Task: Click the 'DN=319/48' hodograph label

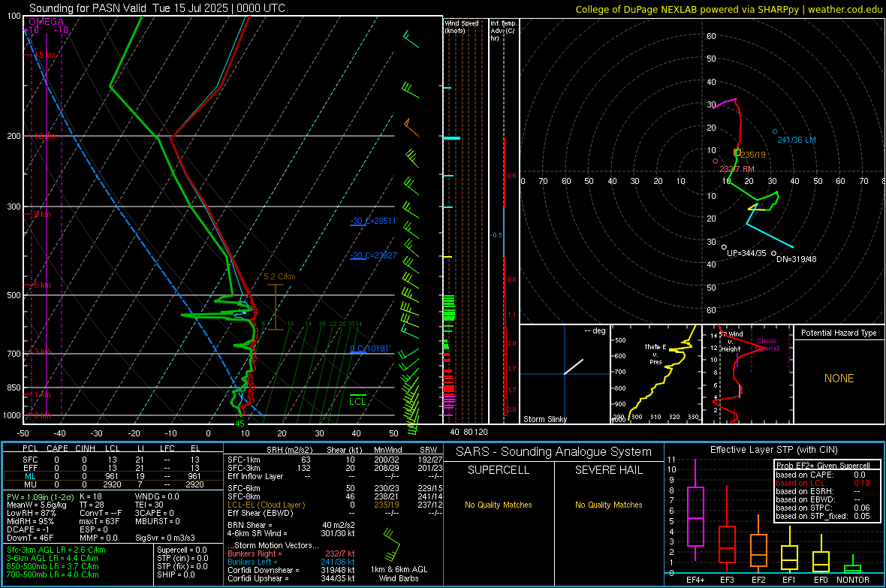Action: (796, 260)
